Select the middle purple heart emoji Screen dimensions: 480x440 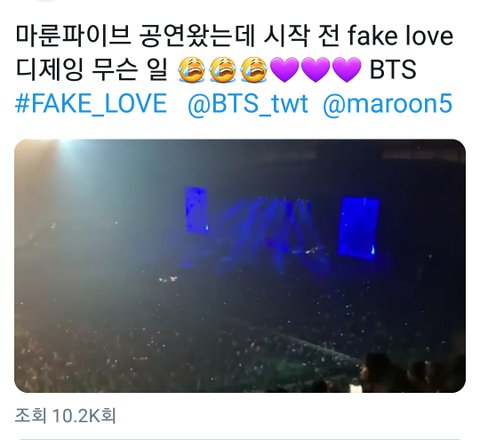tap(316, 69)
